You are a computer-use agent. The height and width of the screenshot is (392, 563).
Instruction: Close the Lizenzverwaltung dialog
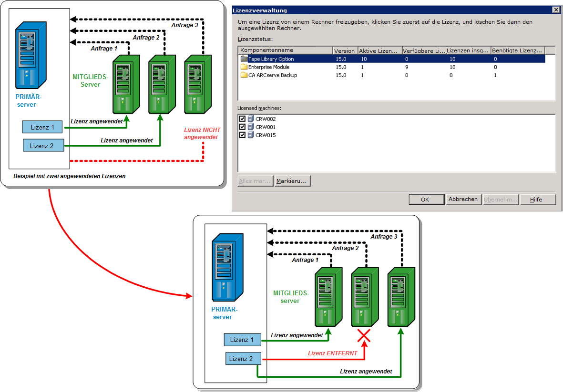pos(556,10)
